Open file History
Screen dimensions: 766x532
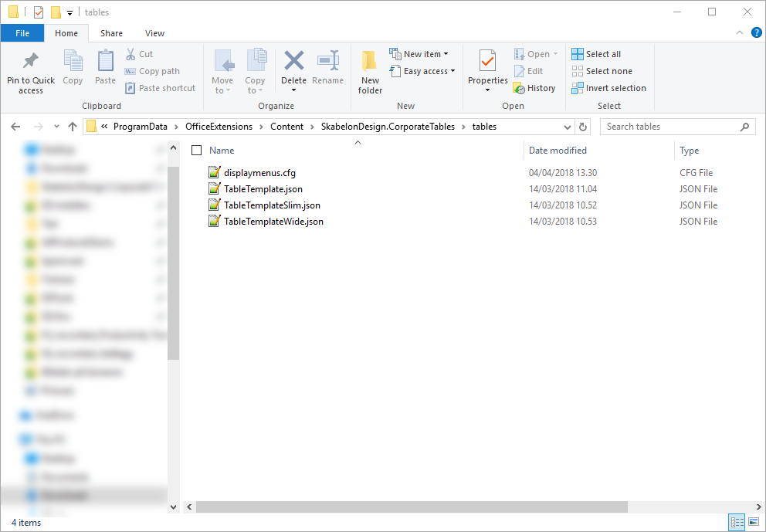click(534, 88)
